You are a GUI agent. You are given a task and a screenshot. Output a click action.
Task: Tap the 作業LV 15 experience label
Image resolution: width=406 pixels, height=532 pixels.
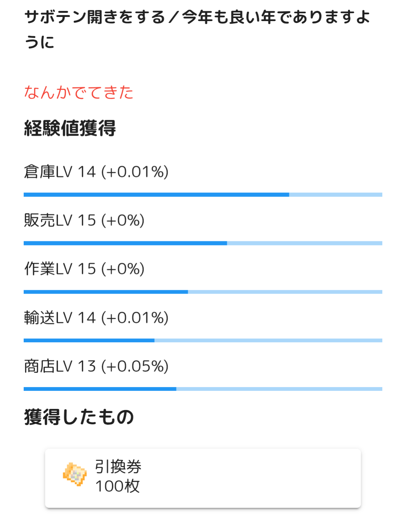tap(84, 269)
